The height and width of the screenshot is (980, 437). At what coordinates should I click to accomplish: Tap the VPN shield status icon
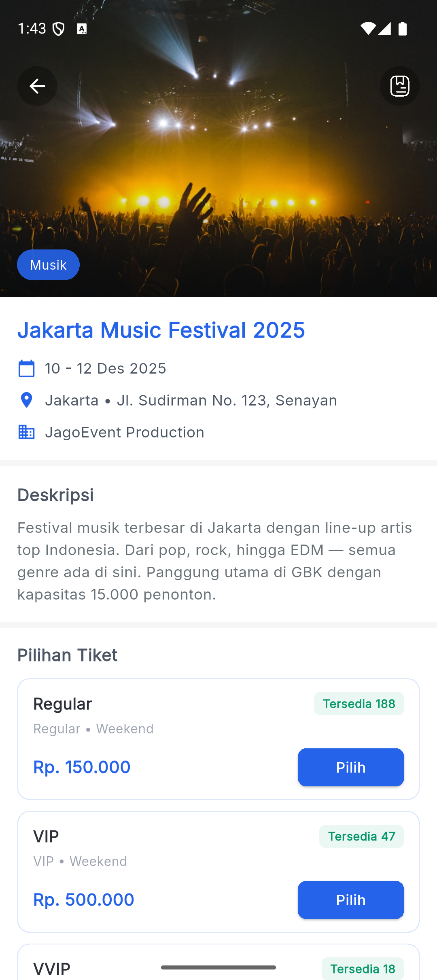click(59, 29)
